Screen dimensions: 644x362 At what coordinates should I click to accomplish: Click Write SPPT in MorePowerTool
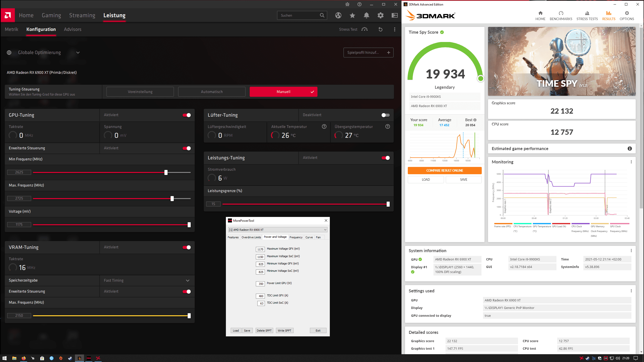pos(285,331)
